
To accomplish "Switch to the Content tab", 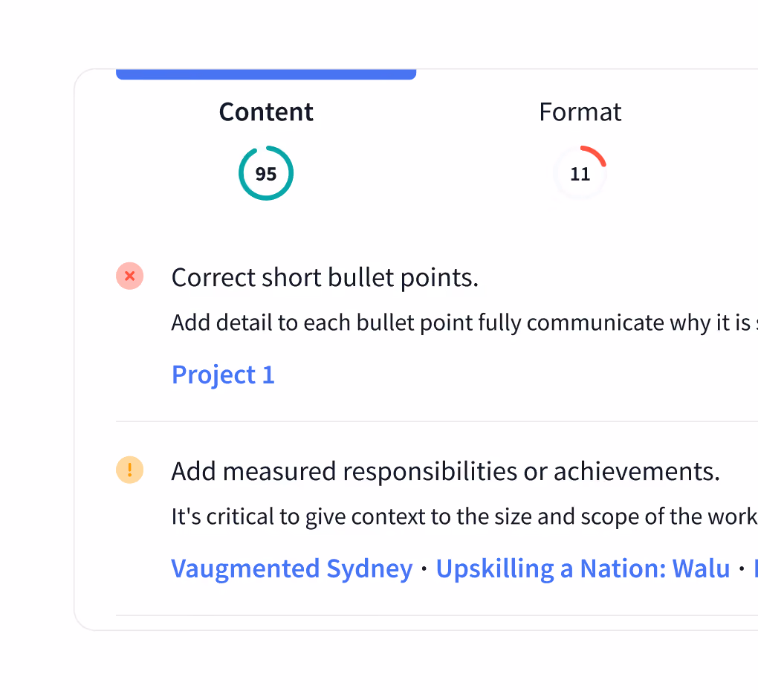I will click(x=266, y=112).
